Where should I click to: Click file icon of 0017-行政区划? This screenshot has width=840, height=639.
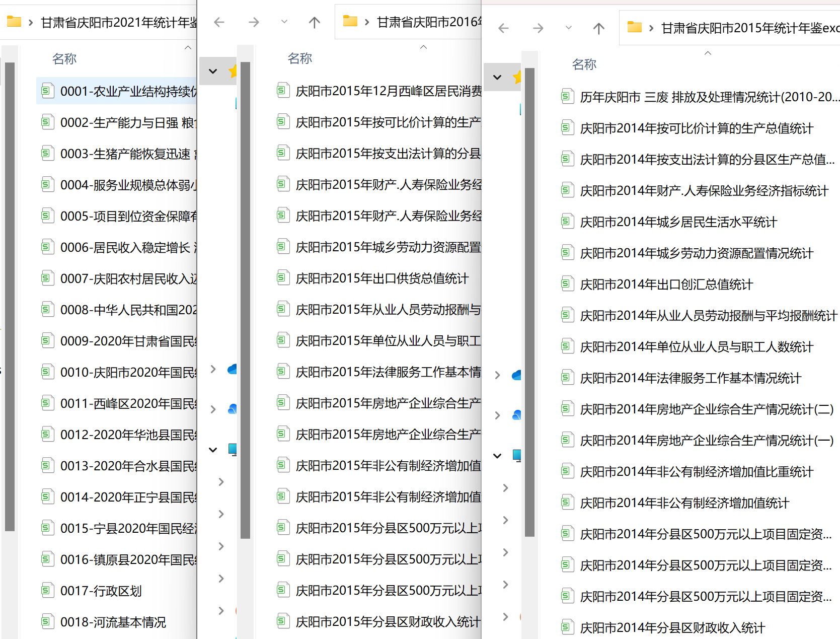point(47,590)
